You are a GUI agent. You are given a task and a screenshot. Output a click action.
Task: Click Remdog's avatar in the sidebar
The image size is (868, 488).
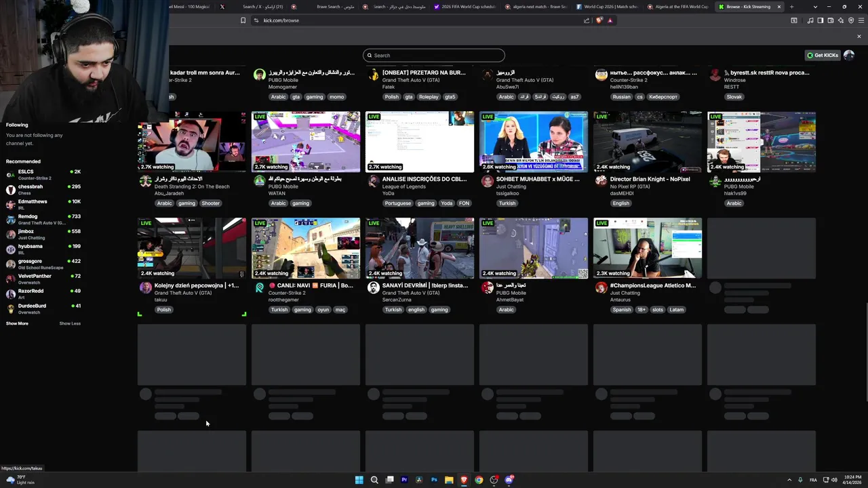[10, 219]
